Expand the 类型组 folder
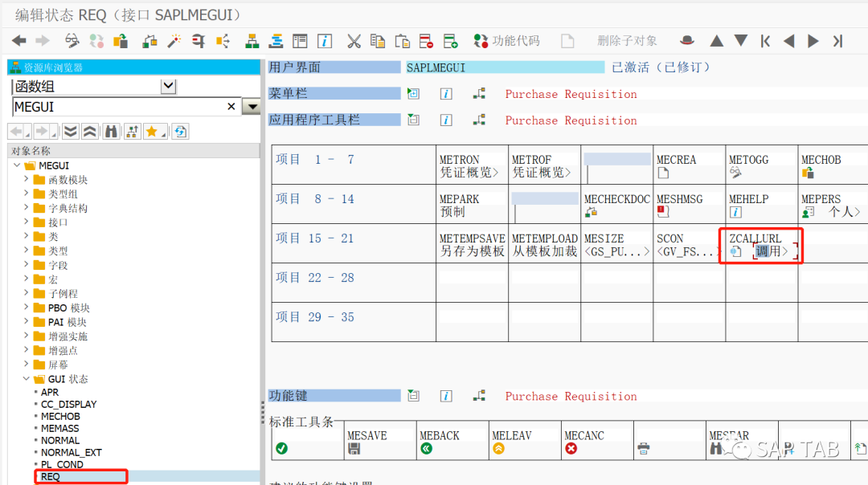The height and width of the screenshot is (485, 868). click(26, 194)
